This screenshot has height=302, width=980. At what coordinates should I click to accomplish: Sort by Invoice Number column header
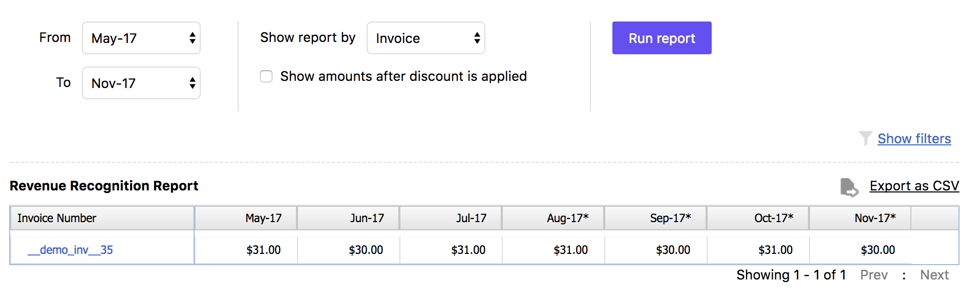(x=57, y=218)
